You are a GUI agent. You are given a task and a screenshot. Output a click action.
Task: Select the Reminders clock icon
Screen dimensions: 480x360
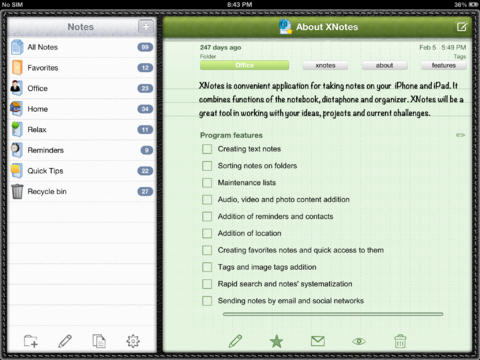point(16,150)
